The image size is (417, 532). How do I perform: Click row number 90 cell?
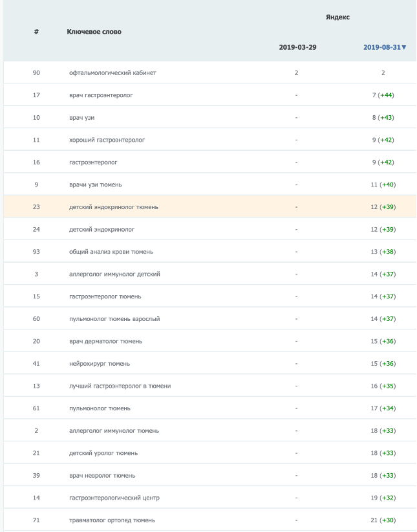36,72
